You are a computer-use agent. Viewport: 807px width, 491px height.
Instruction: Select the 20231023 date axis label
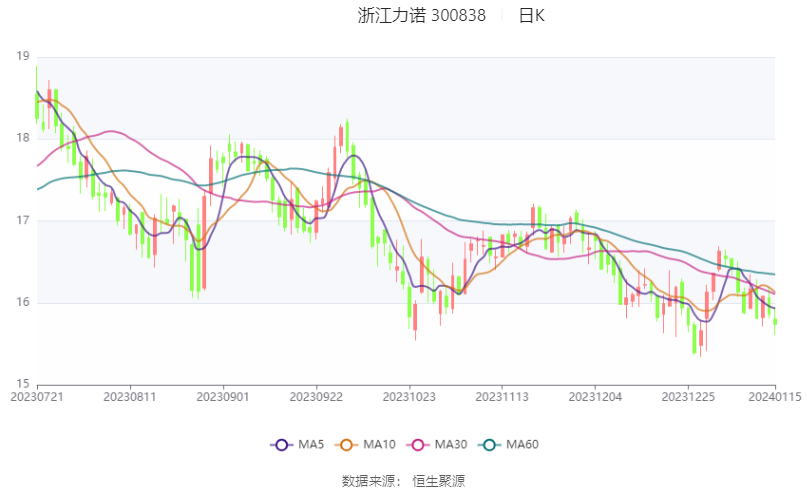409,397
